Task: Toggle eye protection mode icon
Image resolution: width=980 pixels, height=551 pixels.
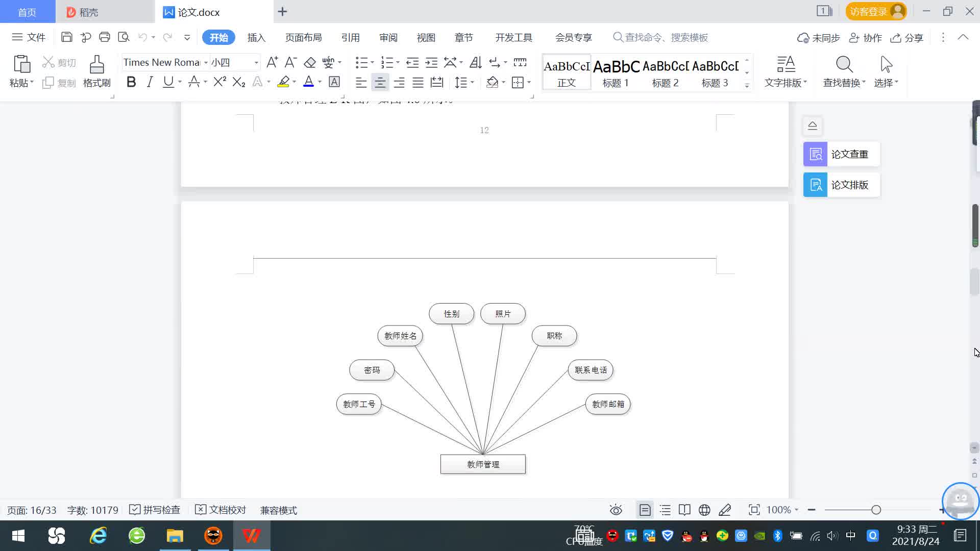Action: [616, 510]
